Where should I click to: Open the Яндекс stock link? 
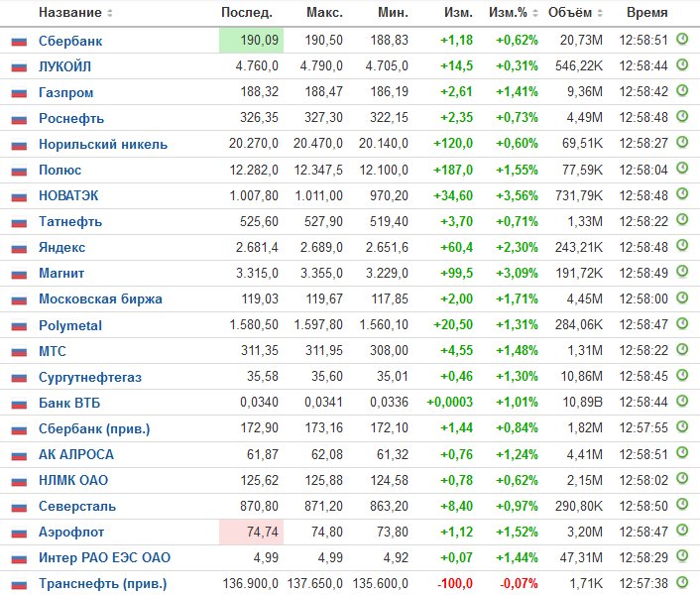62,247
